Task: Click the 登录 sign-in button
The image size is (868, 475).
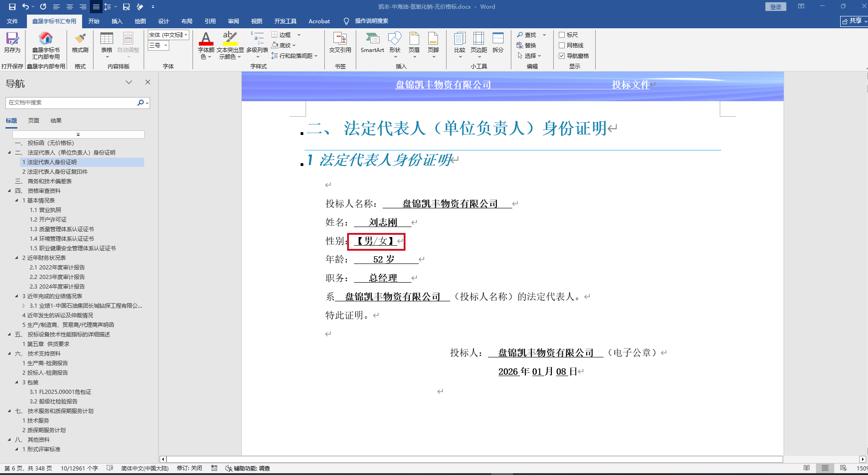Action: [x=776, y=7]
